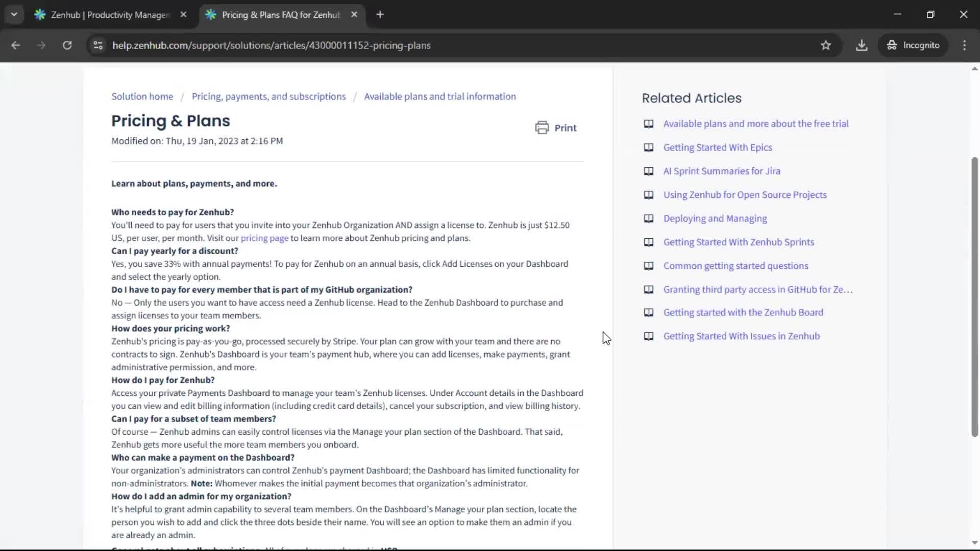Image resolution: width=980 pixels, height=551 pixels.
Task: Open the pricing page link in the article
Action: 264,238
